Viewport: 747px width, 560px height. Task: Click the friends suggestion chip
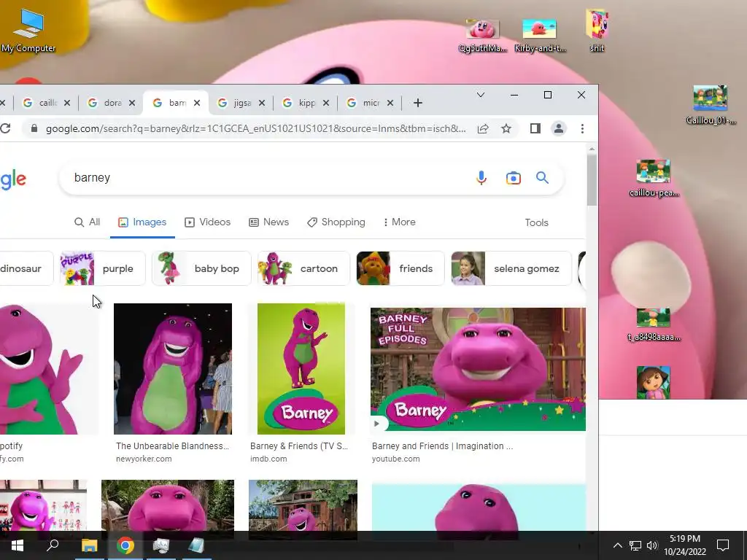(400, 268)
